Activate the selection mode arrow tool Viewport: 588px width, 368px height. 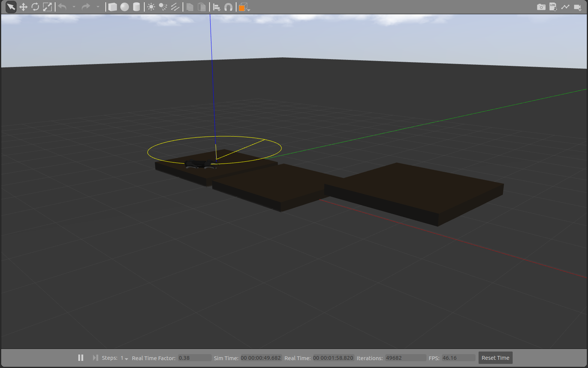point(11,7)
